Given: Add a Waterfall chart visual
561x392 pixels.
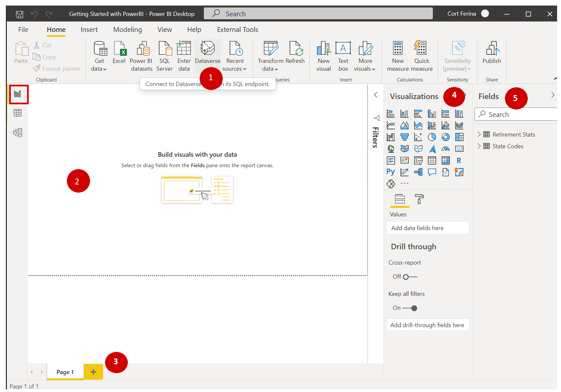Looking at the screenshot, I should (x=391, y=137).
